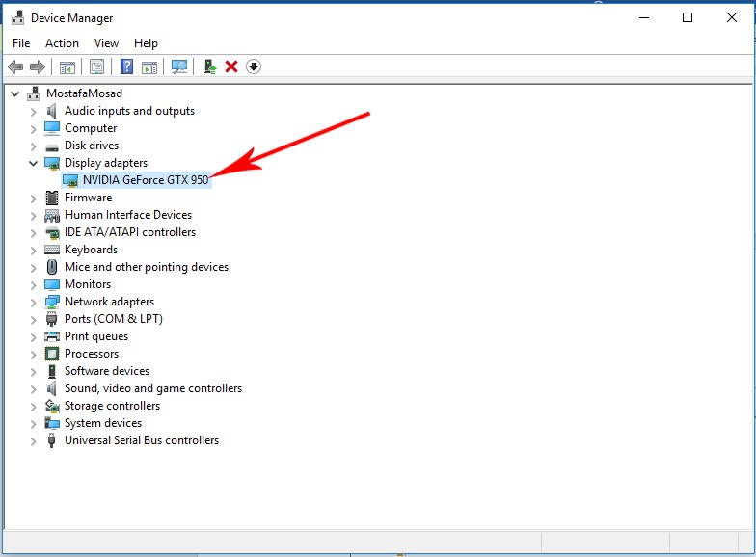The height and width of the screenshot is (557, 756).
Task: Select the NVIDIA GeForce GTX 950 entry
Action: click(146, 180)
